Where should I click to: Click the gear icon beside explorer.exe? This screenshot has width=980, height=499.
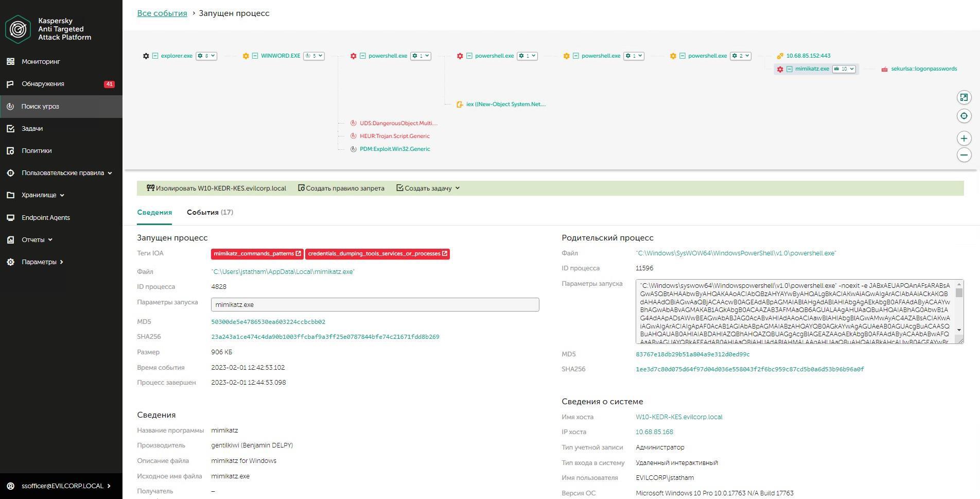pos(146,56)
